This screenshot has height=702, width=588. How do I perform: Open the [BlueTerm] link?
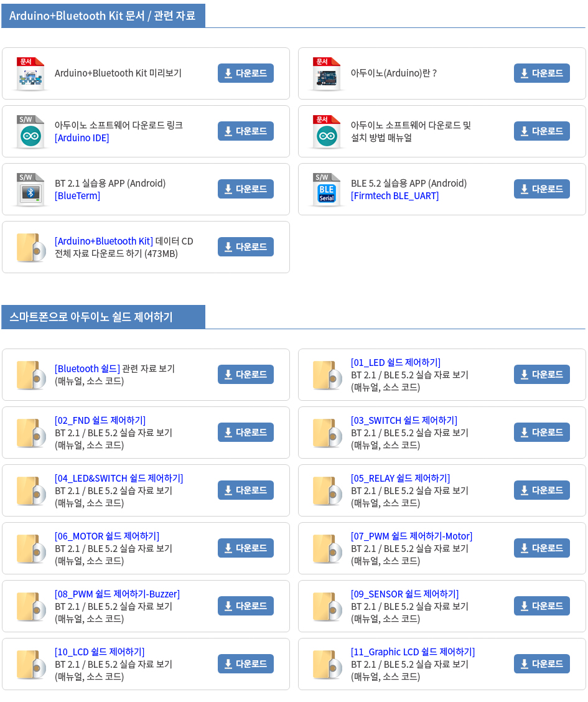click(x=77, y=195)
